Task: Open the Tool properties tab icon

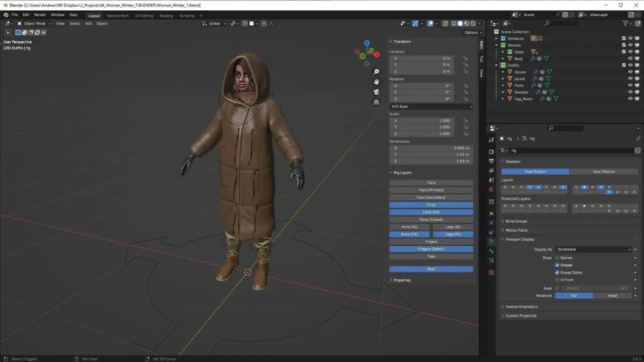Action: click(x=491, y=139)
